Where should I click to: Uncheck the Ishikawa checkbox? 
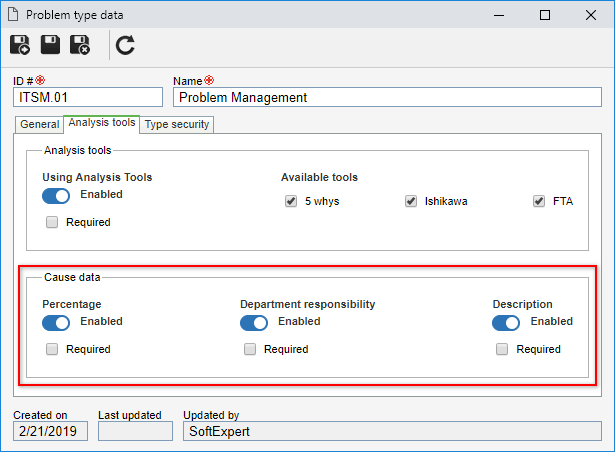coord(411,201)
